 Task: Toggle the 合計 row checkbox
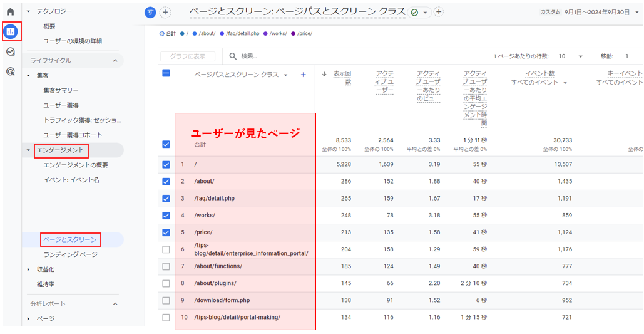166,144
